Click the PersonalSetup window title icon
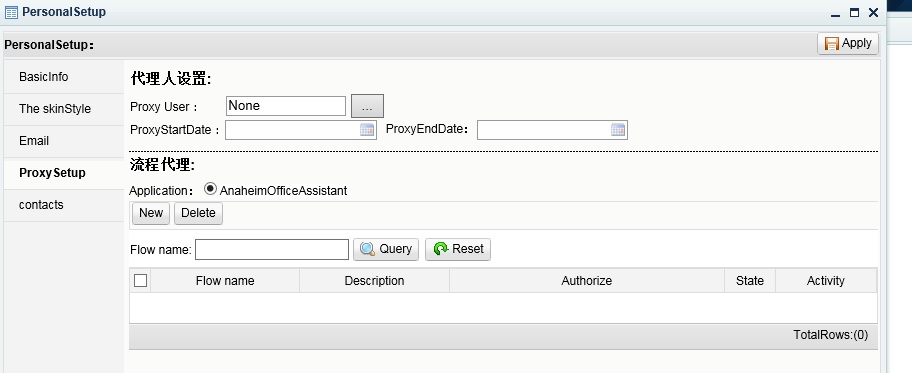912x373 pixels. pyautogui.click(x=11, y=12)
